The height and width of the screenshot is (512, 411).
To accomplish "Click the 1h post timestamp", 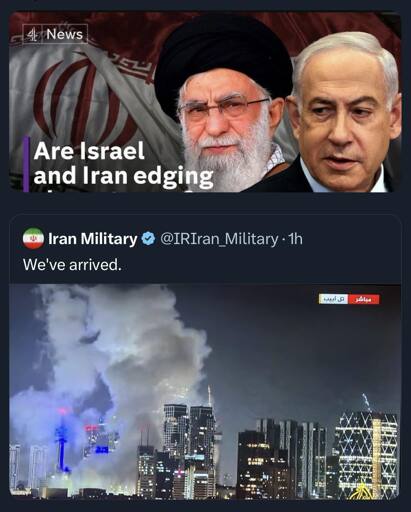I will pyautogui.click(x=295, y=239).
